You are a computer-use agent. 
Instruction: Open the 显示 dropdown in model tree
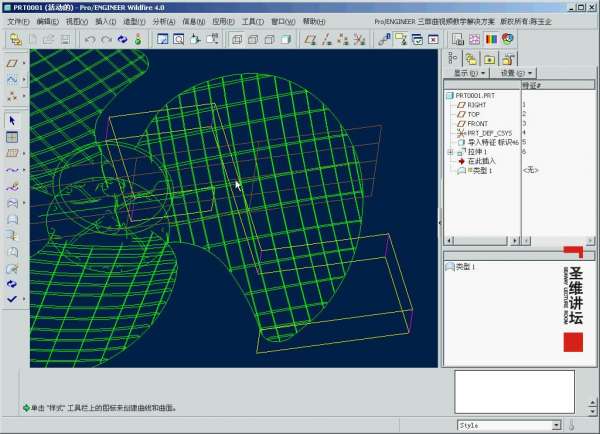pos(469,73)
